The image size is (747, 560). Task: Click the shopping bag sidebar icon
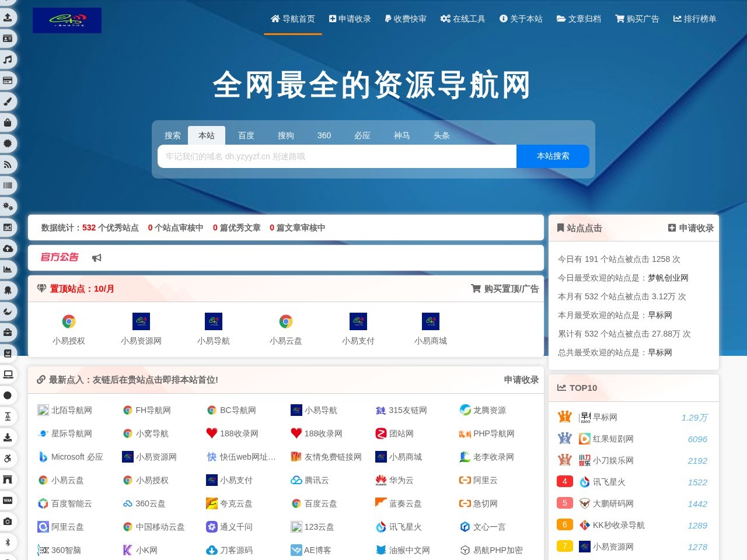[x=8, y=123]
